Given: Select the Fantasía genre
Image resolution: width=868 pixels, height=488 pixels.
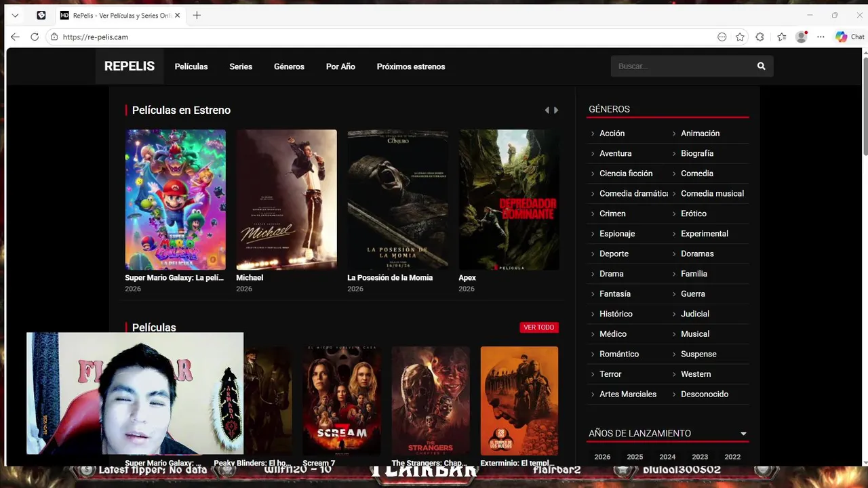Looking at the screenshot, I should 615,293.
